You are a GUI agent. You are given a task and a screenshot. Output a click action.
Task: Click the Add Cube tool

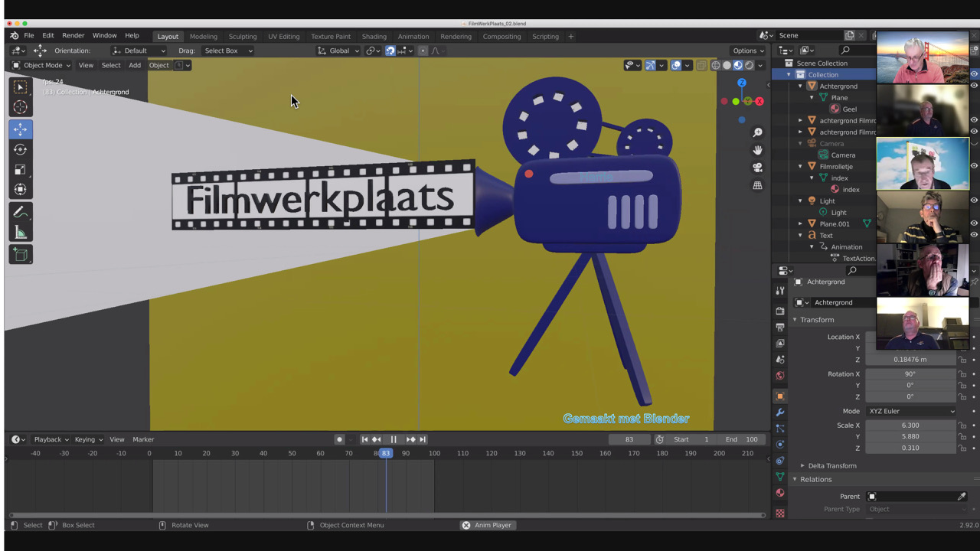click(21, 256)
